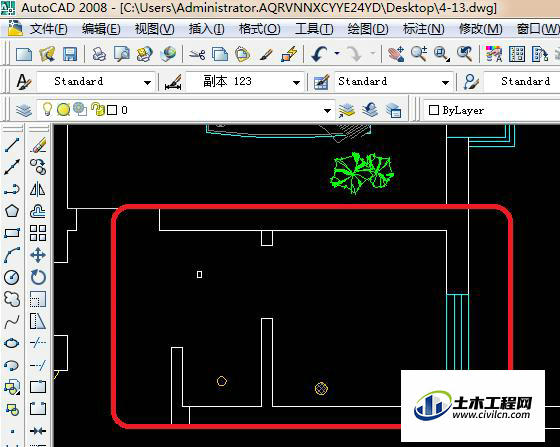This screenshot has height=447, width=560.
Task: Click the ByLayer color swatch
Action: (x=434, y=110)
